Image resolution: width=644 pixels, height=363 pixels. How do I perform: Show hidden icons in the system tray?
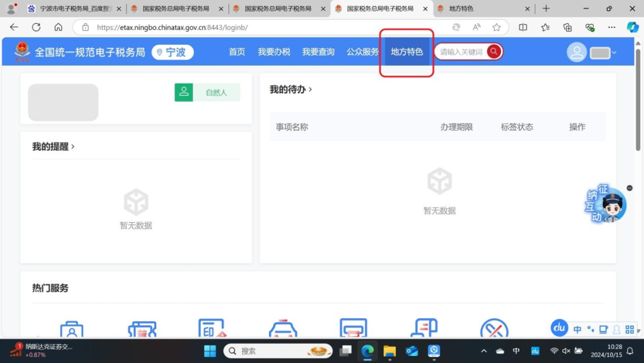pyautogui.click(x=484, y=351)
